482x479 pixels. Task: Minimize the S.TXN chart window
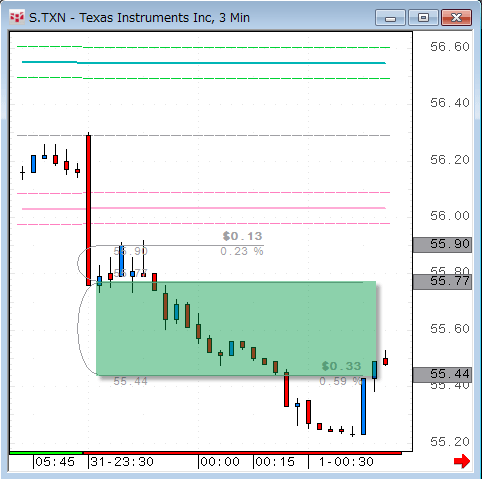[x=390, y=18]
